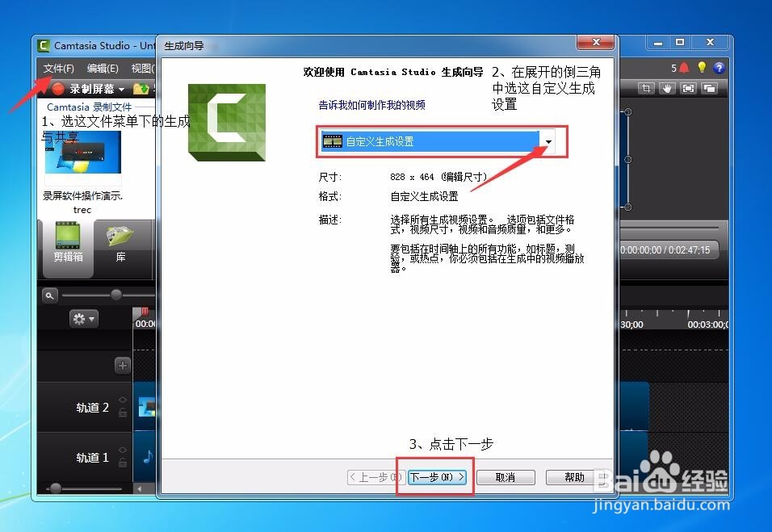
Task: Click the 告诉我如何制作我的视频 link
Action: [371, 105]
